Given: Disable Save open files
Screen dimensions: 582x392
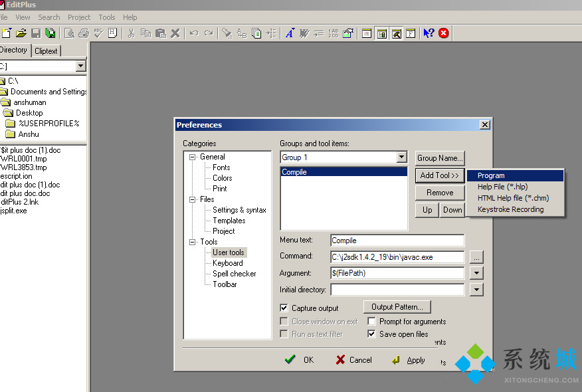Looking at the screenshot, I should click(372, 334).
